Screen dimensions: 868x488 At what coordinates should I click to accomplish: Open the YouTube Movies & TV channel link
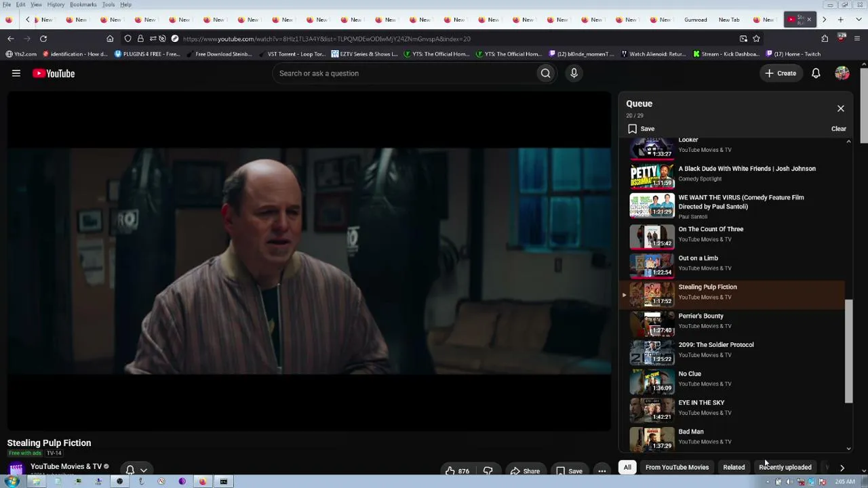[x=66, y=466]
